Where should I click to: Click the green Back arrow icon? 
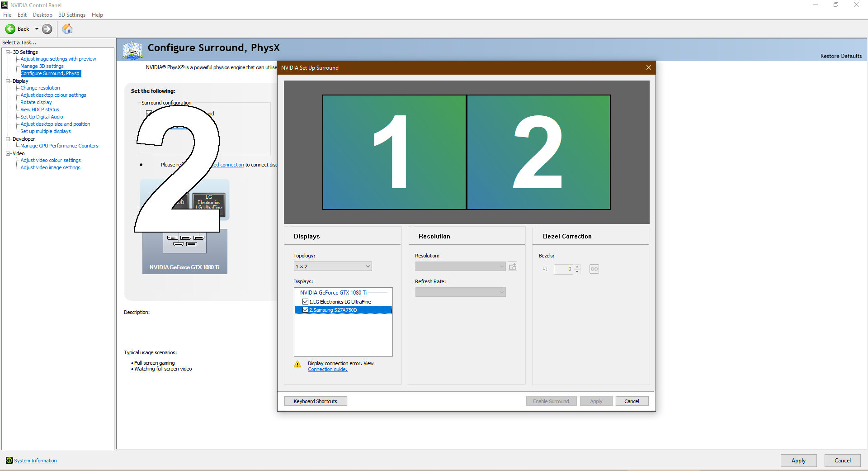(x=10, y=29)
